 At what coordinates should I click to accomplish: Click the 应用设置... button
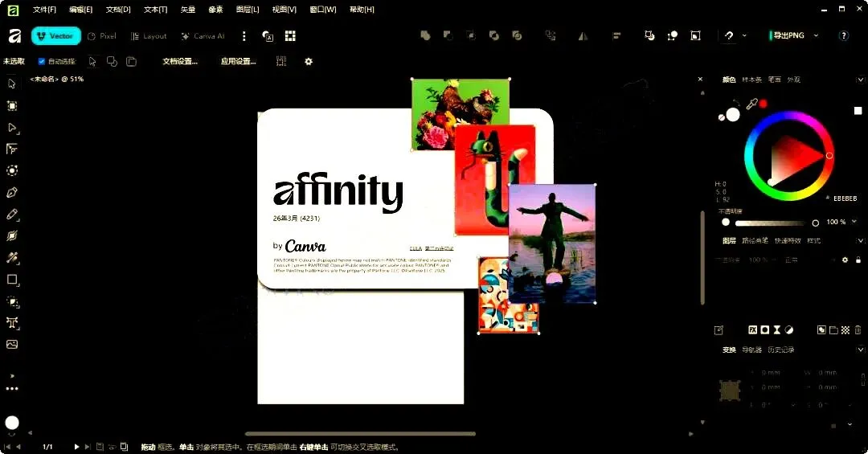tap(238, 61)
